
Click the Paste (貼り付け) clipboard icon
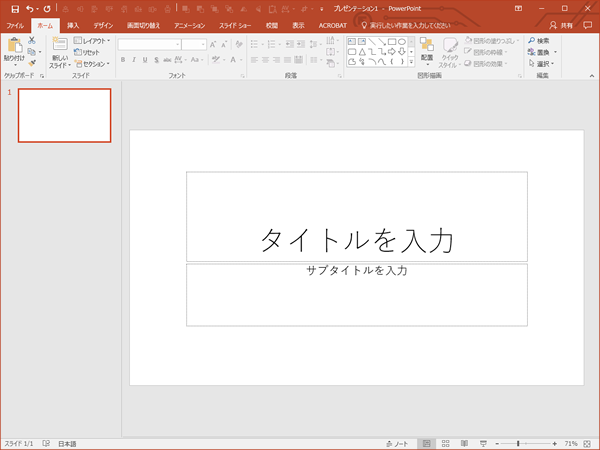pyautogui.click(x=14, y=46)
